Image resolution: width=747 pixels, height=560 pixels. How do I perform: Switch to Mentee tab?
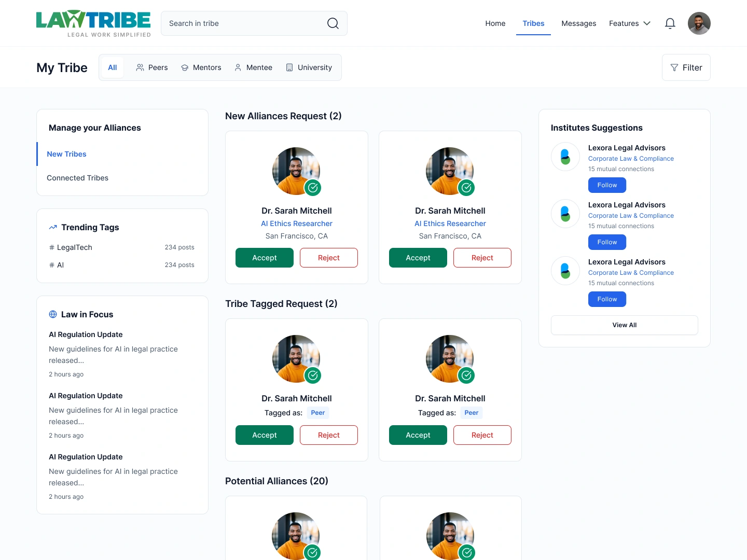click(253, 67)
